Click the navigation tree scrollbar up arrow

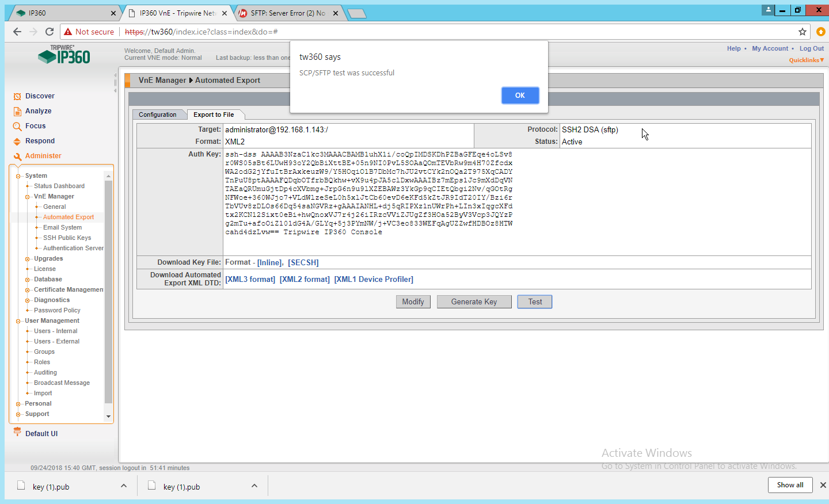tap(108, 175)
